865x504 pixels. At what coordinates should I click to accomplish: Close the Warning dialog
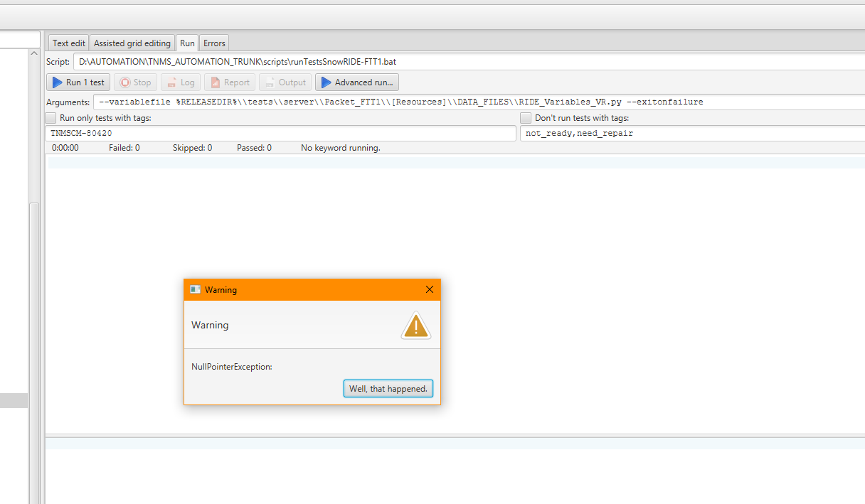429,289
